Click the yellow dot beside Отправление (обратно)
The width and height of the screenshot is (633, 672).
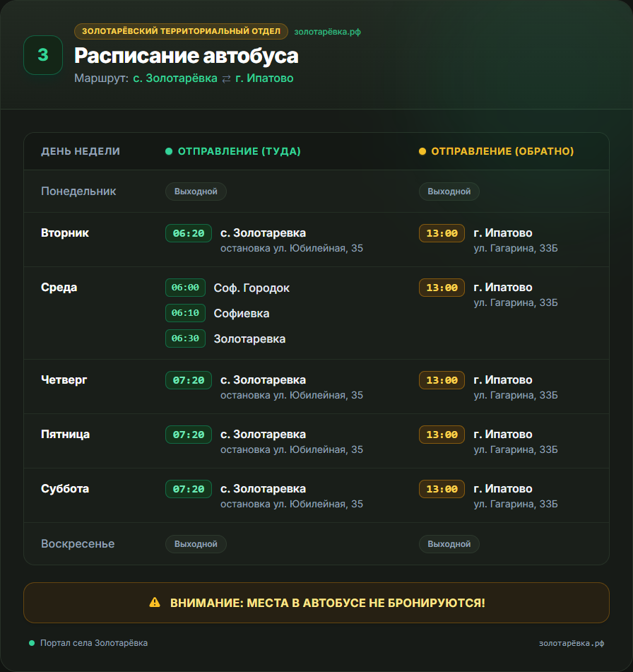pos(422,151)
